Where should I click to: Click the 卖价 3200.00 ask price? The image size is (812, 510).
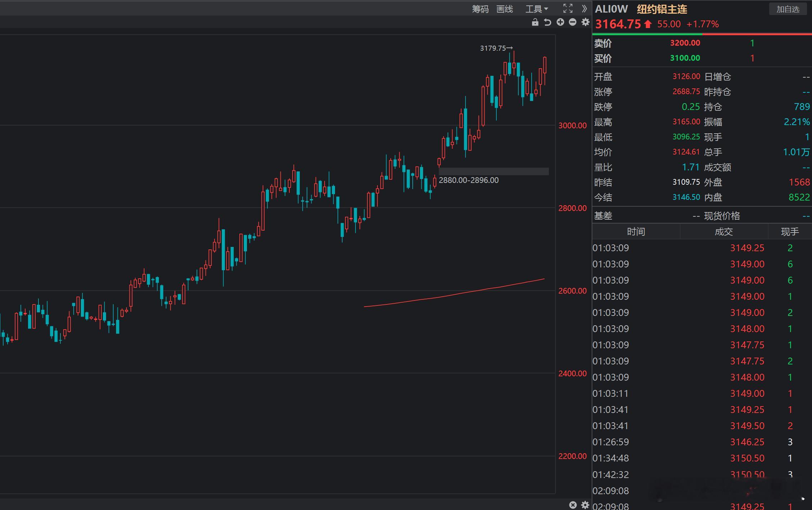(685, 43)
